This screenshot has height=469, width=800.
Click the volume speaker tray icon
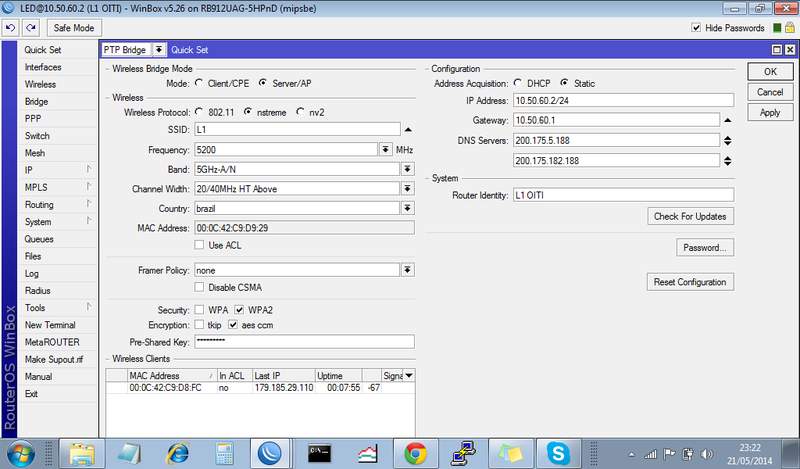coord(707,454)
